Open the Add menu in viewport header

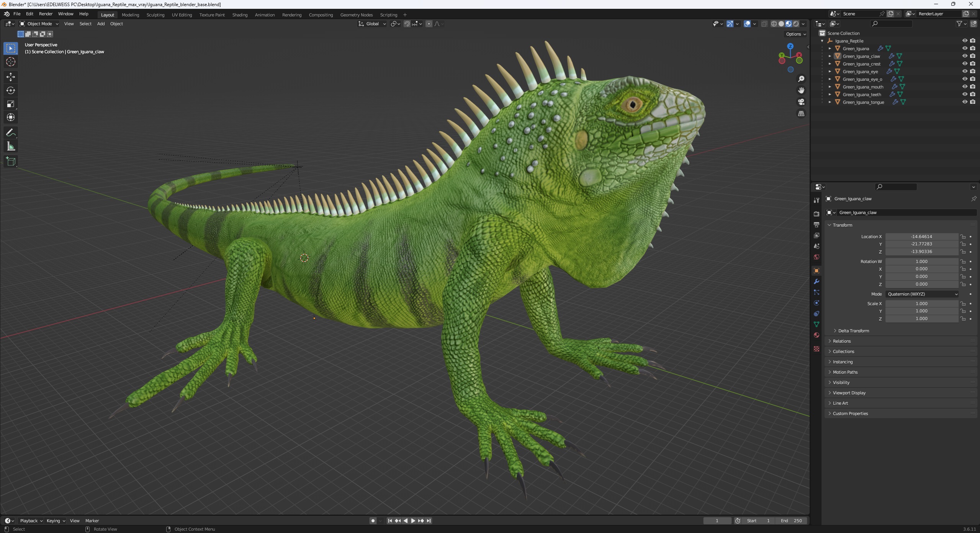pos(101,24)
